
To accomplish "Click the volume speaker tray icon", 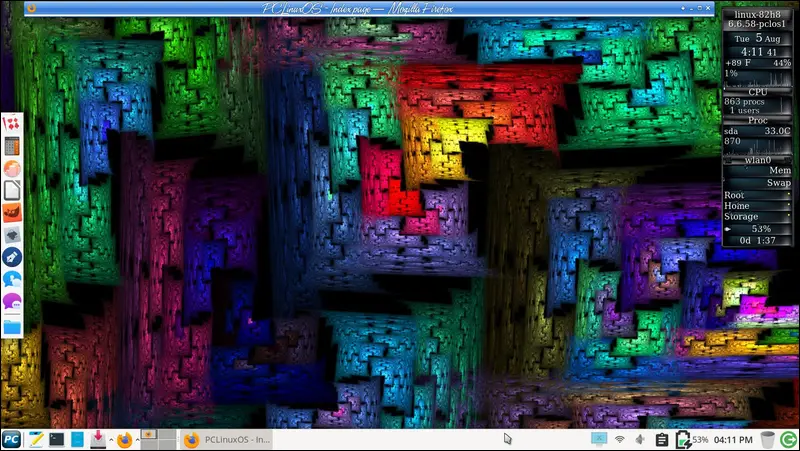I will point(640,439).
